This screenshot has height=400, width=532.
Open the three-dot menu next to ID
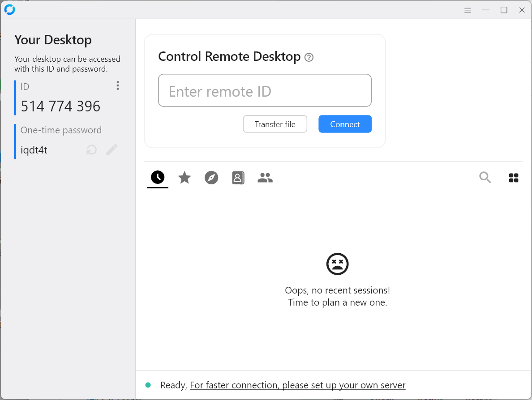click(118, 85)
